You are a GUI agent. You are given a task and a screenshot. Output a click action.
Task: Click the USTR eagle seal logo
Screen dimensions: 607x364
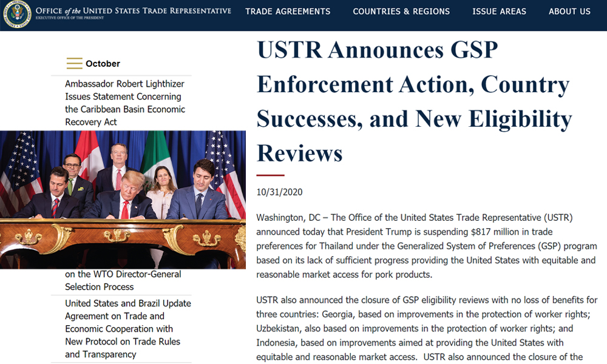(x=17, y=15)
